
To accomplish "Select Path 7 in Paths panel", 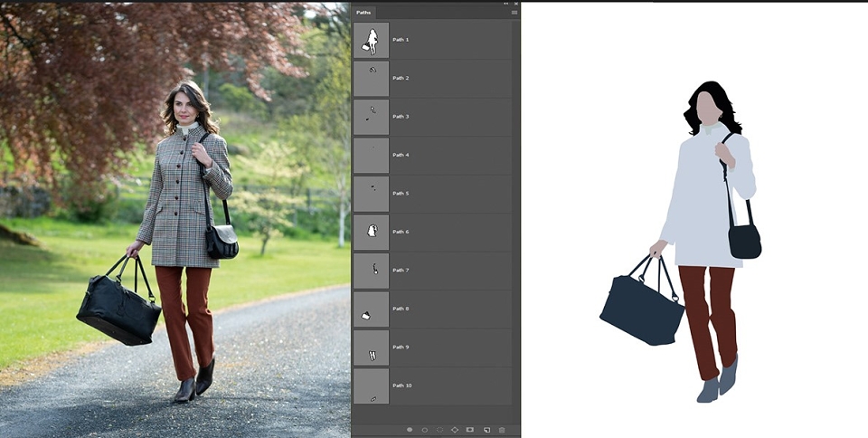I will tap(432, 271).
